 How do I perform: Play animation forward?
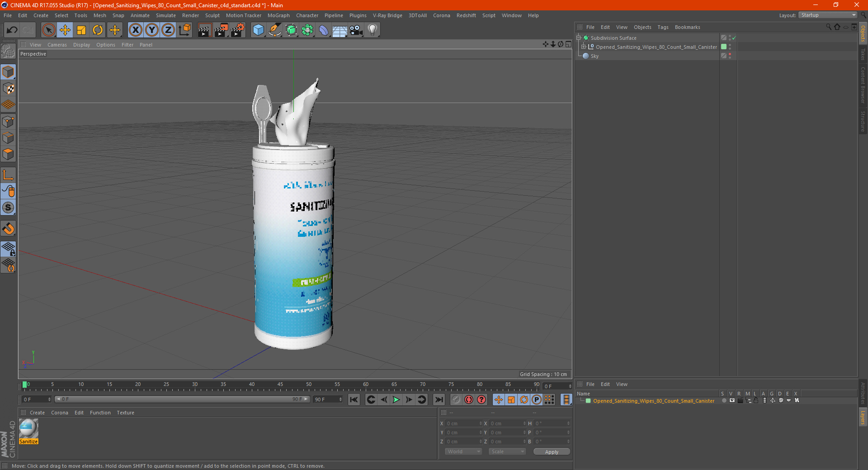pyautogui.click(x=396, y=399)
